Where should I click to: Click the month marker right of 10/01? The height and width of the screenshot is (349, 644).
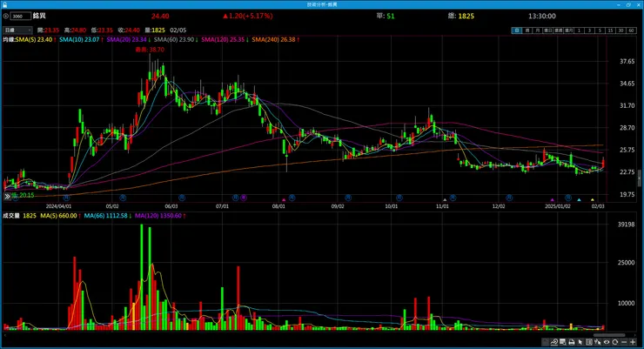(x=399, y=198)
